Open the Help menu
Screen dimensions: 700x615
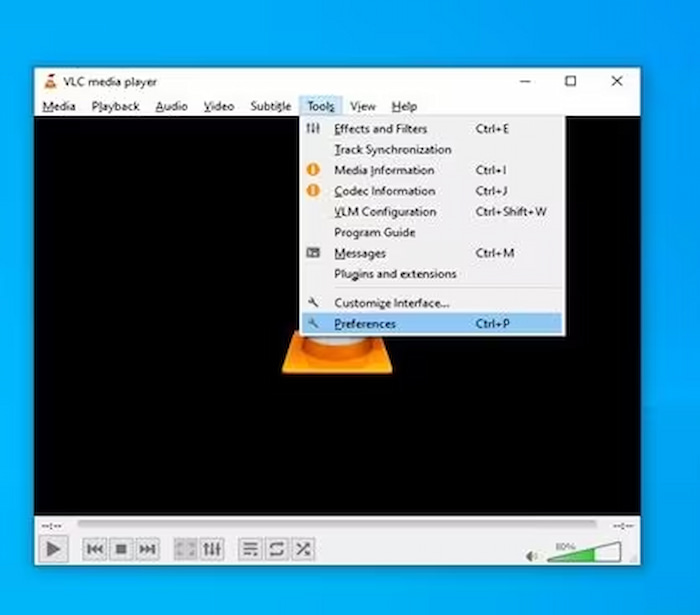click(x=404, y=106)
